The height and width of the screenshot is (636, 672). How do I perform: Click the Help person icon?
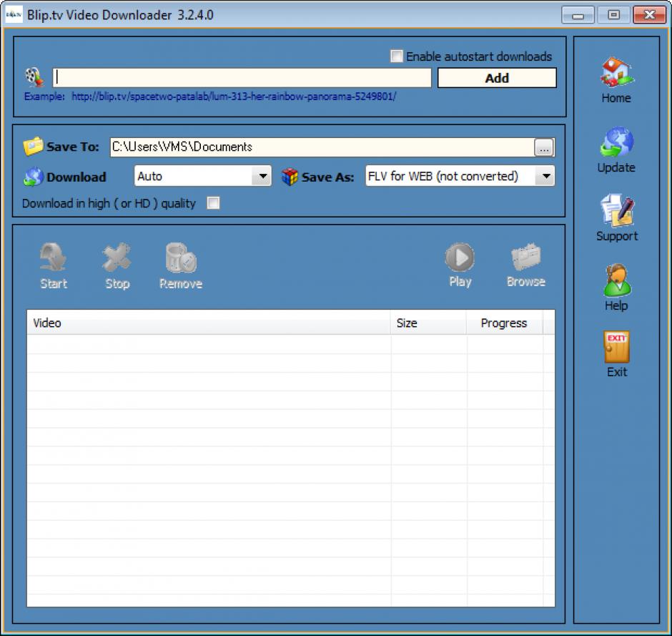pos(616,280)
